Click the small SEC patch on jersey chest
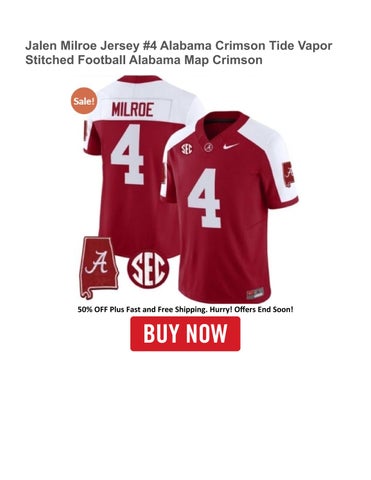Screen dimensions: 371x480 (x=186, y=149)
